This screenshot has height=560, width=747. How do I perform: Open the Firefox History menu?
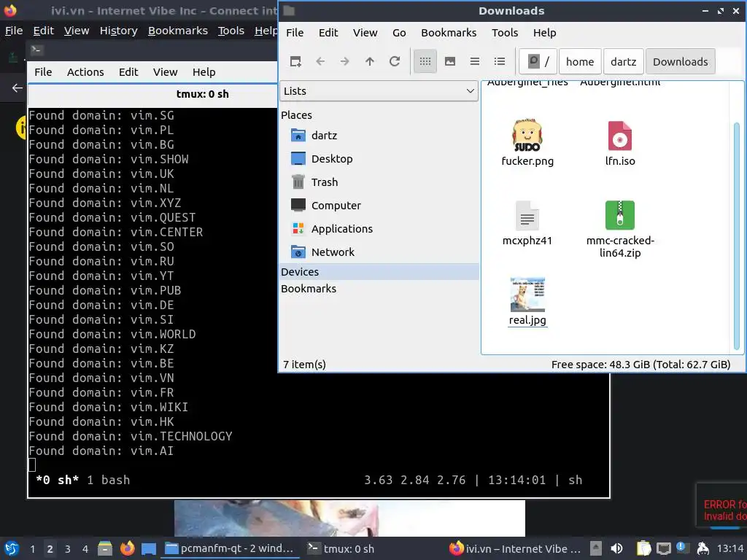click(119, 31)
